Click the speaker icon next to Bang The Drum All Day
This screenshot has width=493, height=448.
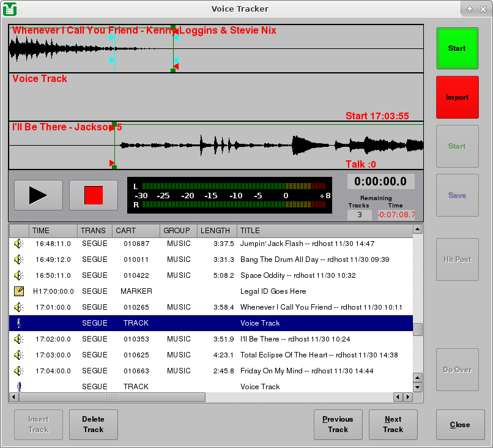click(18, 259)
